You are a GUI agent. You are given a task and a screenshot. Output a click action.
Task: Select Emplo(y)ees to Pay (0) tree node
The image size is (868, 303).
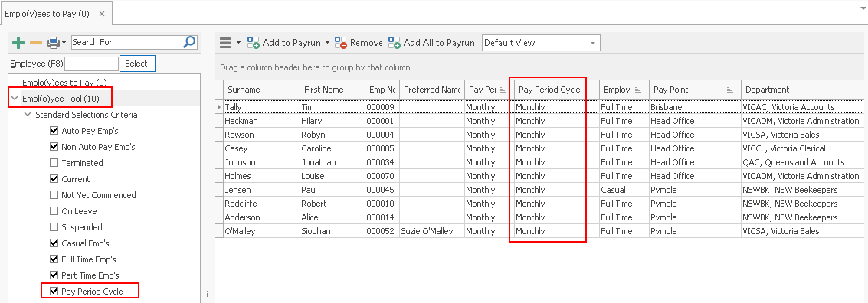tap(64, 83)
